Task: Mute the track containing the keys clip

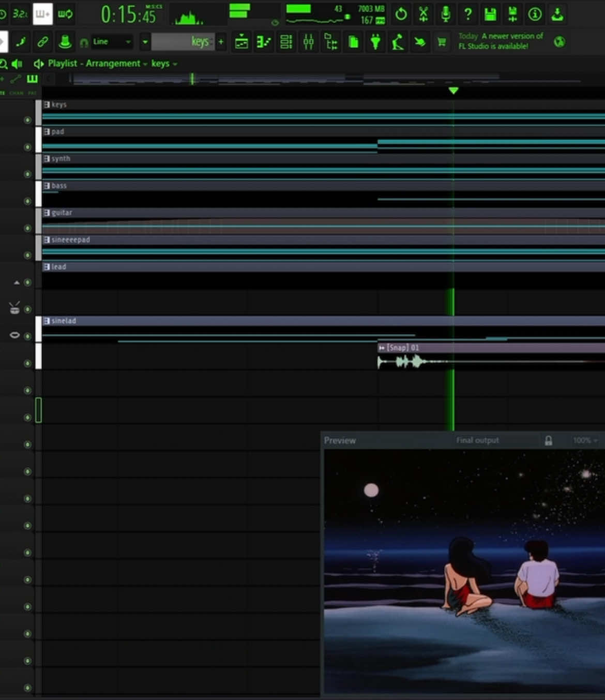Action: tap(27, 120)
